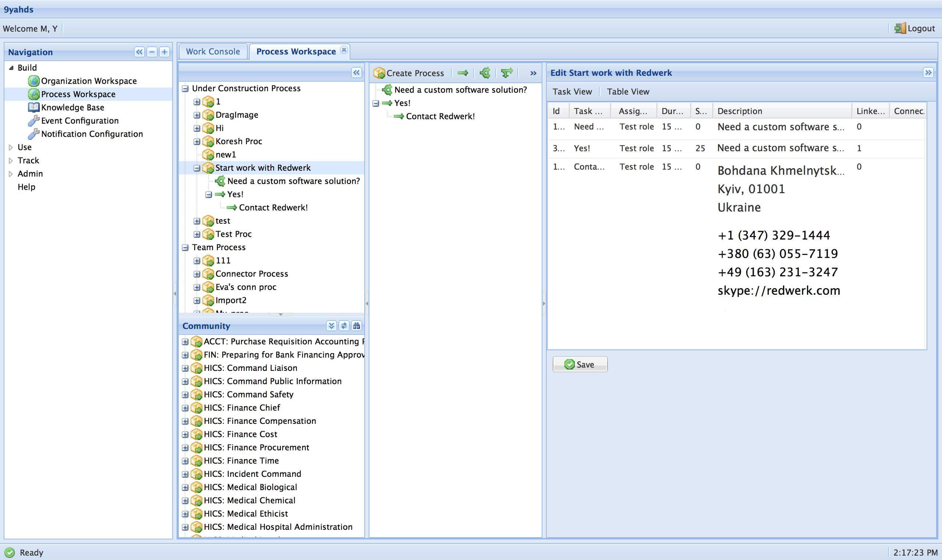Select Contact Redwerk! in the left tree

coord(273,208)
